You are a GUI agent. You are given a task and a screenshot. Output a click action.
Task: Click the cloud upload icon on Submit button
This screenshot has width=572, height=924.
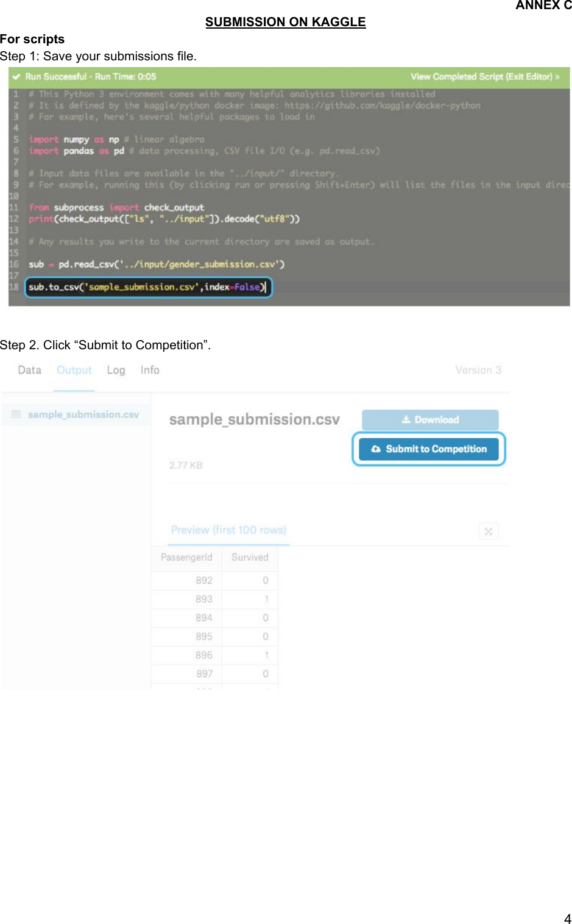pyautogui.click(x=376, y=449)
